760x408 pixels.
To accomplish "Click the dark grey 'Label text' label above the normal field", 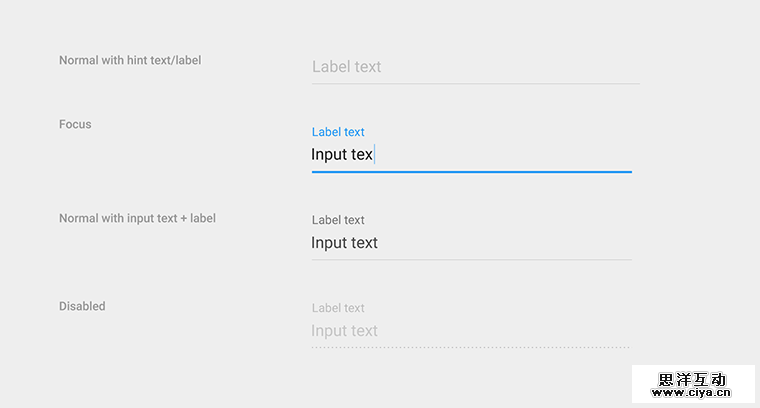I will click(x=338, y=220).
